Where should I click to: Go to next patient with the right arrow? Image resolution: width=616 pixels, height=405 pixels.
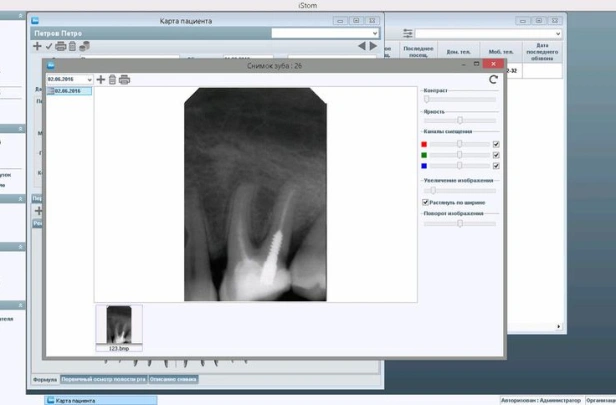click(374, 46)
